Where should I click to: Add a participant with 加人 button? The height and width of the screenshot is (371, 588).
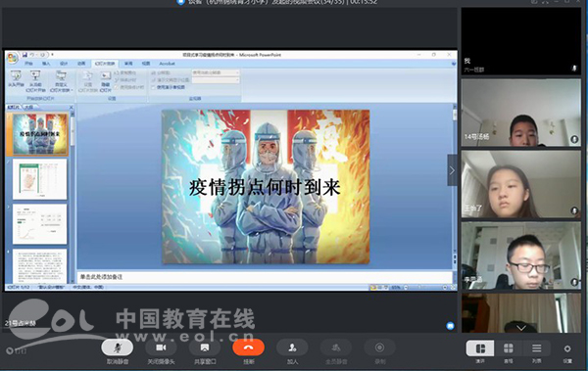pos(292,348)
